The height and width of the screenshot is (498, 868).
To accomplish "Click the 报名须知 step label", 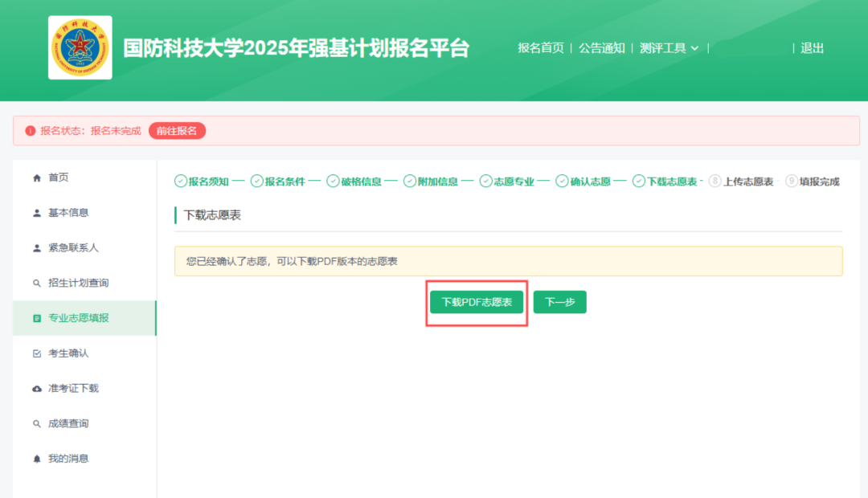I will [x=209, y=182].
